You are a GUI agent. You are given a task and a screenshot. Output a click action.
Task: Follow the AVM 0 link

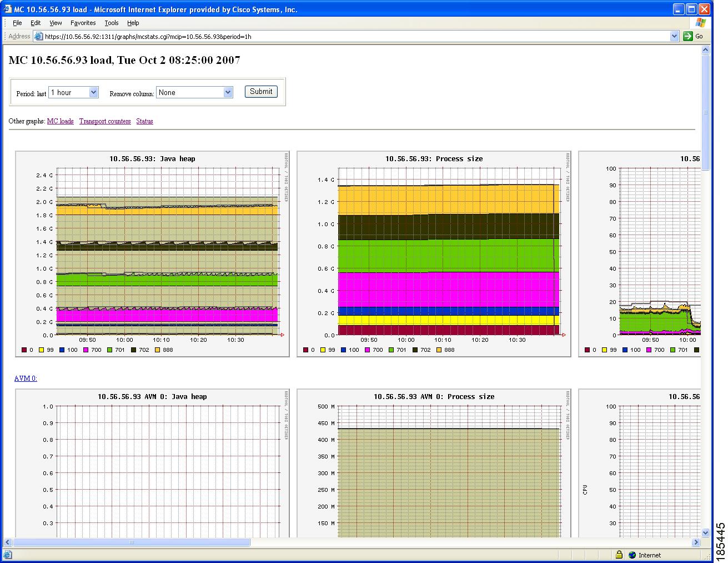pos(26,378)
